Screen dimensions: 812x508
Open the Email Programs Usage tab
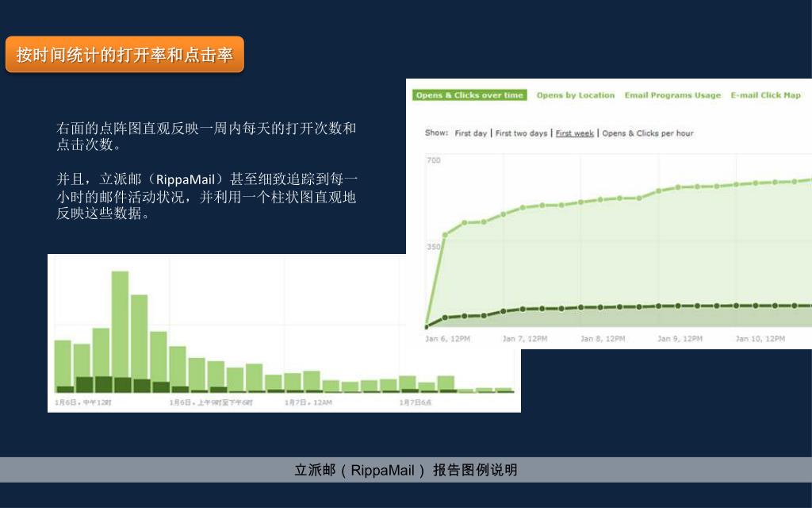coord(672,95)
